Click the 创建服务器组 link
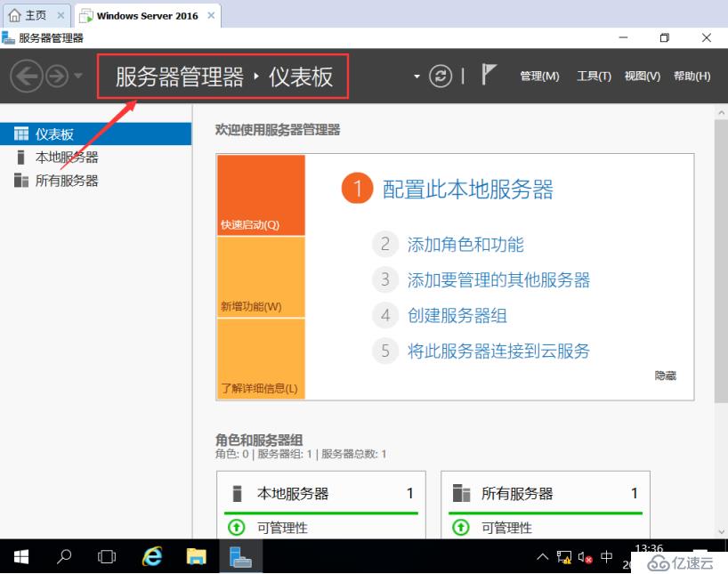This screenshot has height=574, width=728. click(x=457, y=316)
